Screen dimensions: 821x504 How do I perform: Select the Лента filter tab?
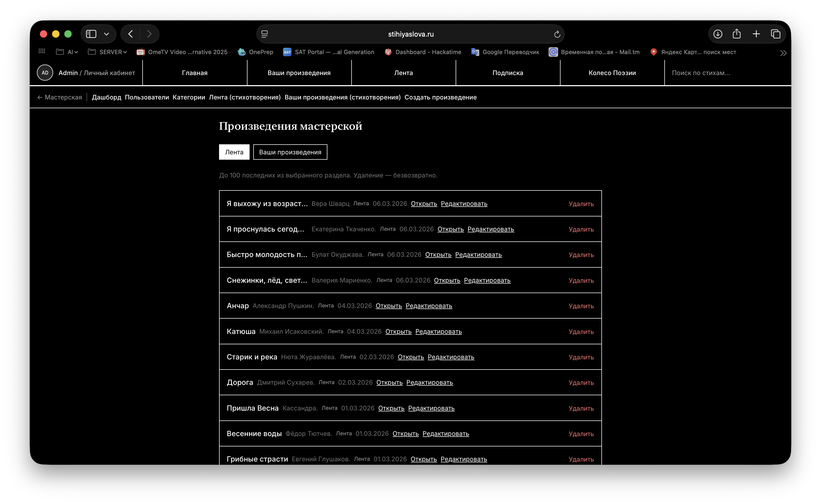point(234,152)
